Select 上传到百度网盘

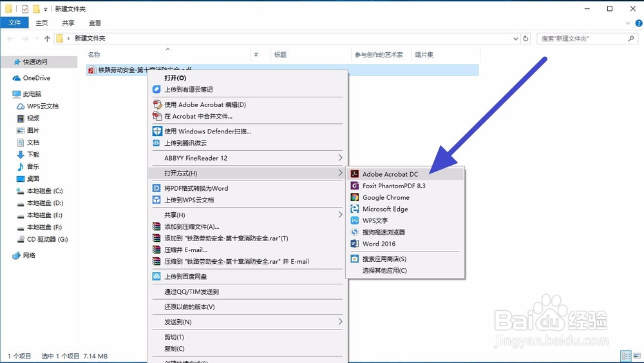point(248,276)
